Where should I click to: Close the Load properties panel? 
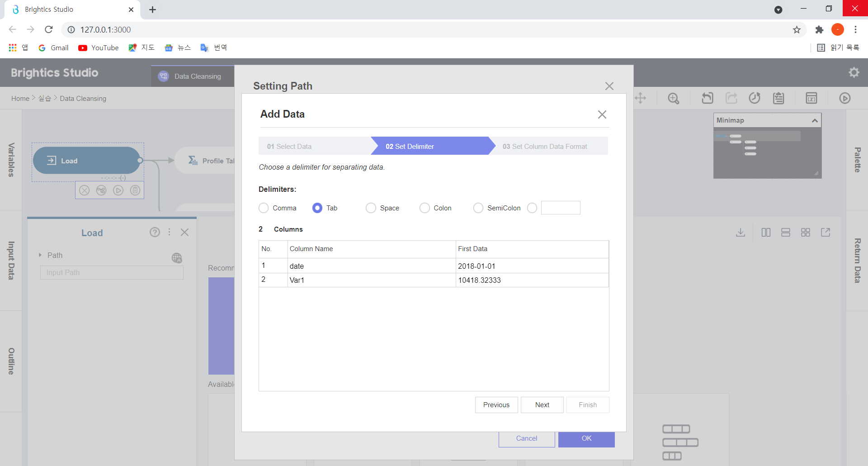[184, 232]
